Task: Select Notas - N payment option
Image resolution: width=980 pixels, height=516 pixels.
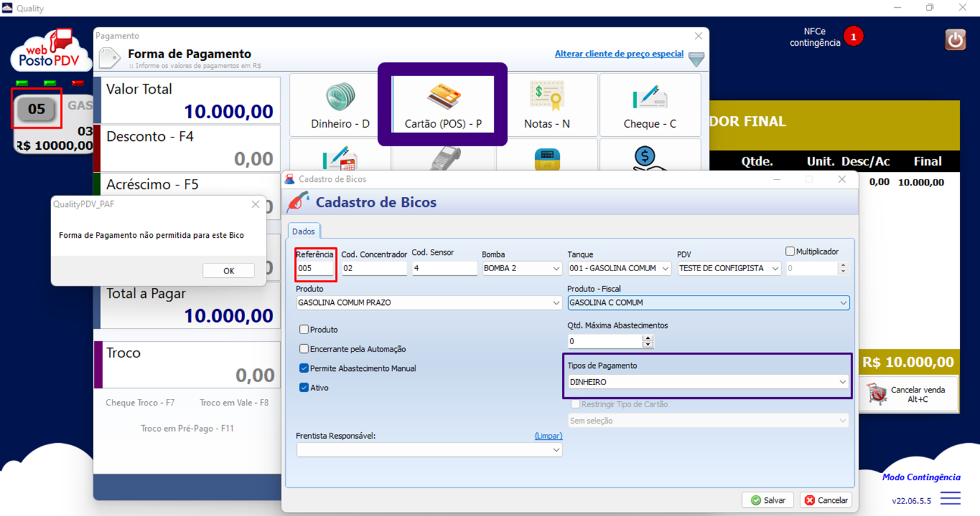Action: pyautogui.click(x=547, y=105)
